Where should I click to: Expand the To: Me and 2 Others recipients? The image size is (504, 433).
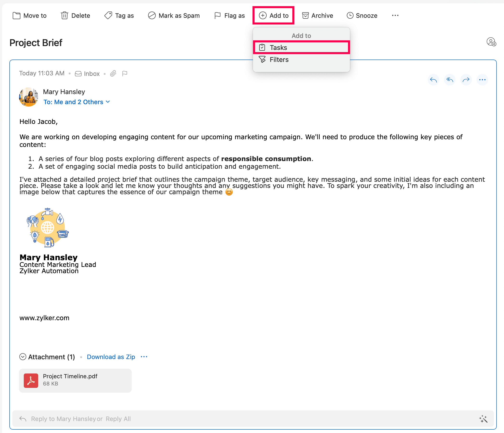(77, 102)
